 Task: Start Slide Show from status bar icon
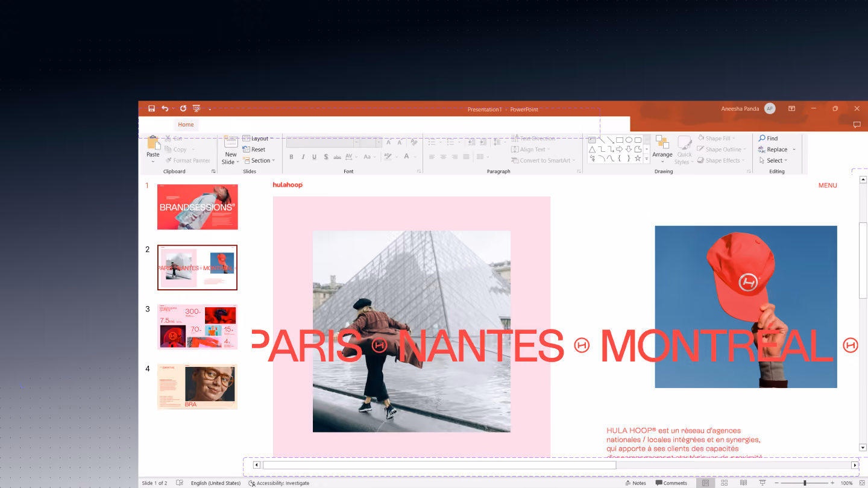[x=762, y=483]
